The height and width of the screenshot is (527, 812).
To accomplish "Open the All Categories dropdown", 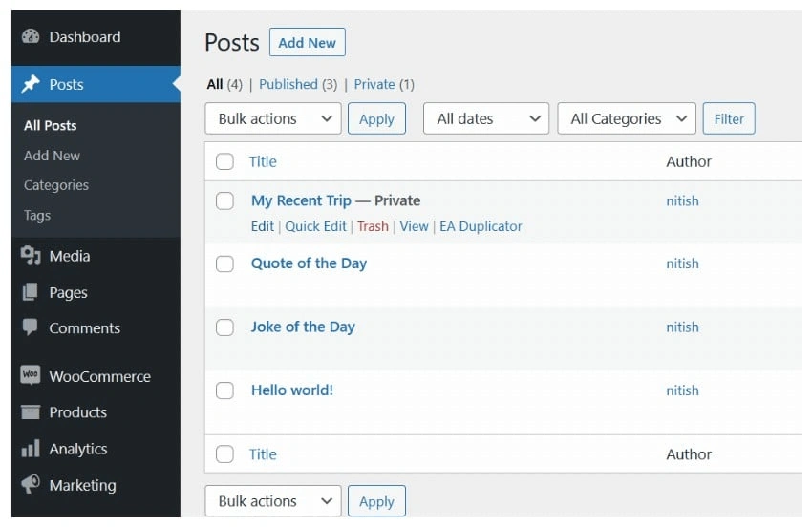I will click(626, 119).
